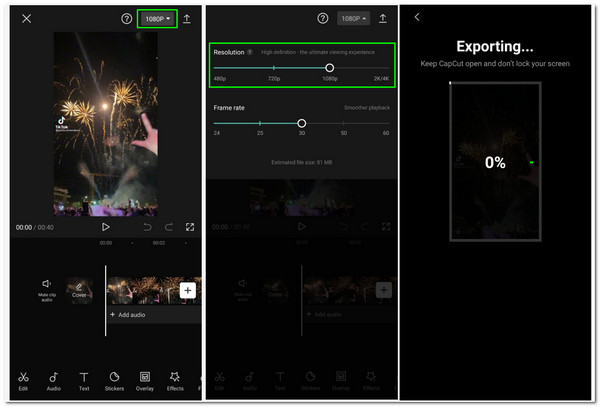Expand preview to fullscreen

(x=190, y=227)
